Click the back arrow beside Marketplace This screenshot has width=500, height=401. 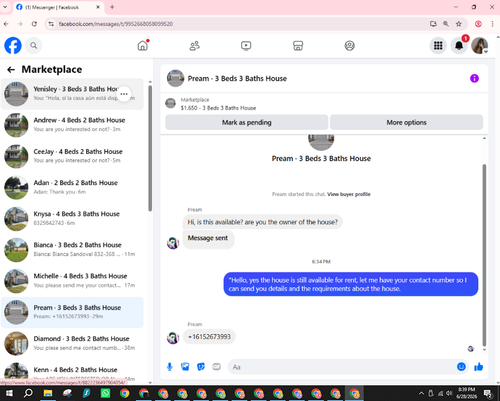(x=11, y=69)
